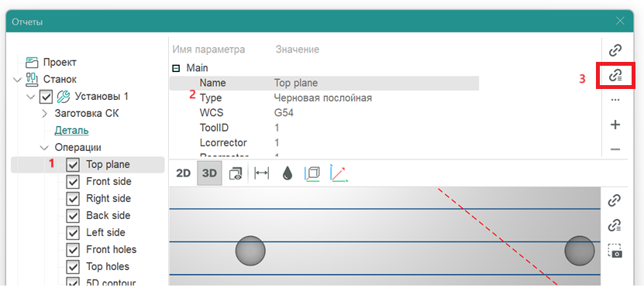Switch preview to 2D mode
The image size is (644, 301).
point(183,173)
